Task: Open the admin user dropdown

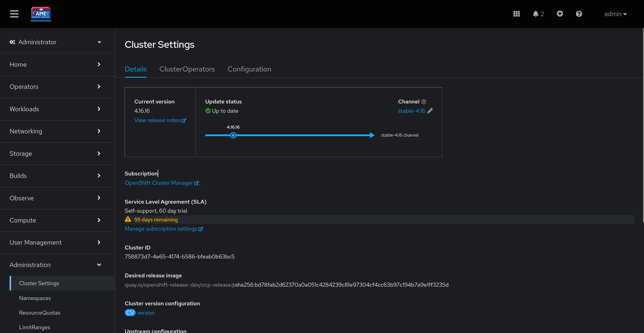Action: [615, 14]
